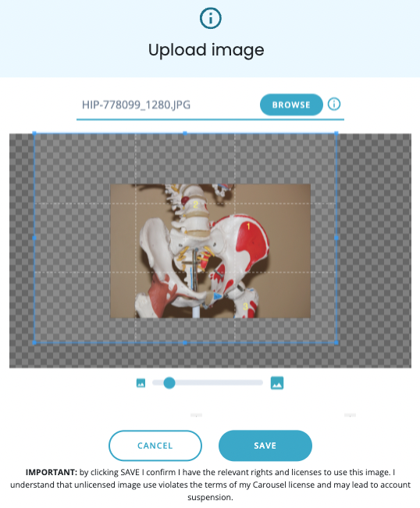Click the top-middle crop edge handle
The height and width of the screenshot is (508, 420).
pyautogui.click(x=185, y=133)
